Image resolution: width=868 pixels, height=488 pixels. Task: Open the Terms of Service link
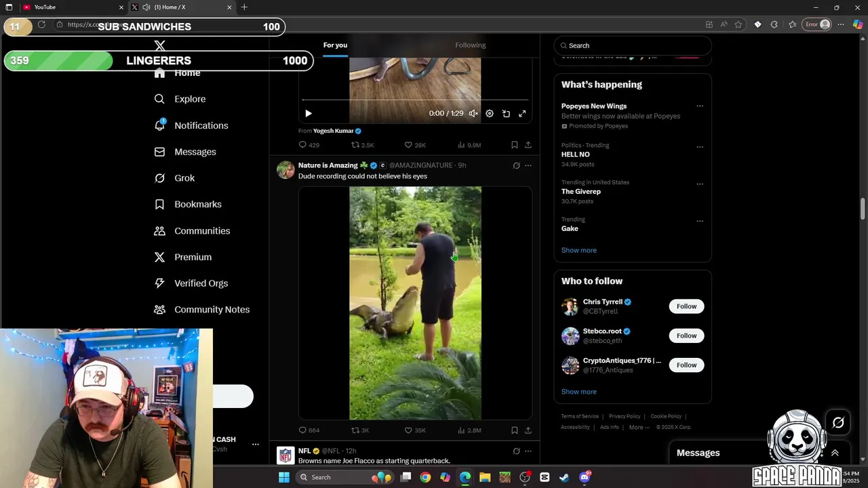pos(580,416)
